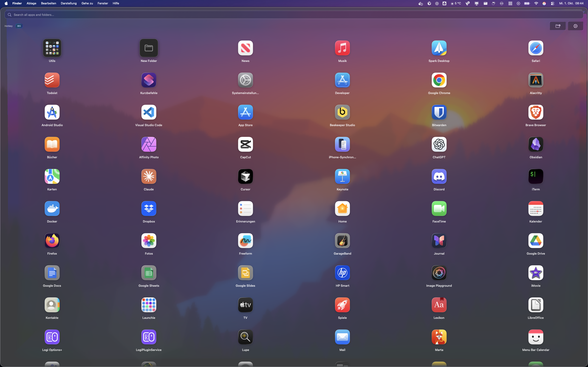588x367 pixels.
Task: Click the add folder button
Action: click(558, 26)
